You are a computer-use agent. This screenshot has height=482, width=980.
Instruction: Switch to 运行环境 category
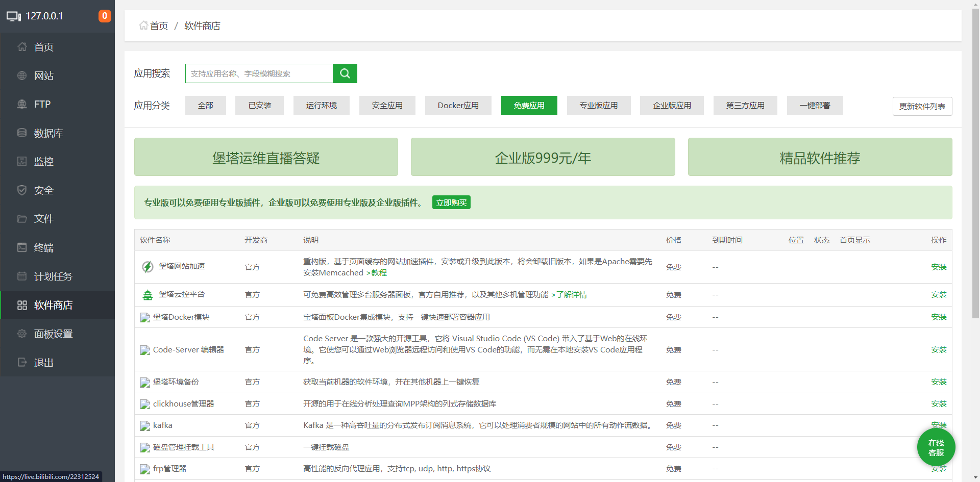pos(322,105)
